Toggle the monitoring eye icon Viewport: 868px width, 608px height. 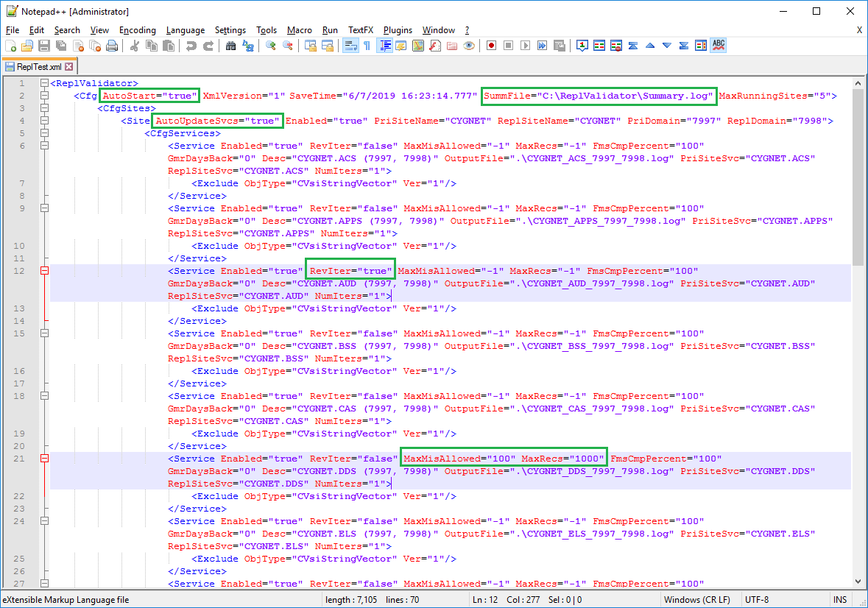[x=469, y=46]
